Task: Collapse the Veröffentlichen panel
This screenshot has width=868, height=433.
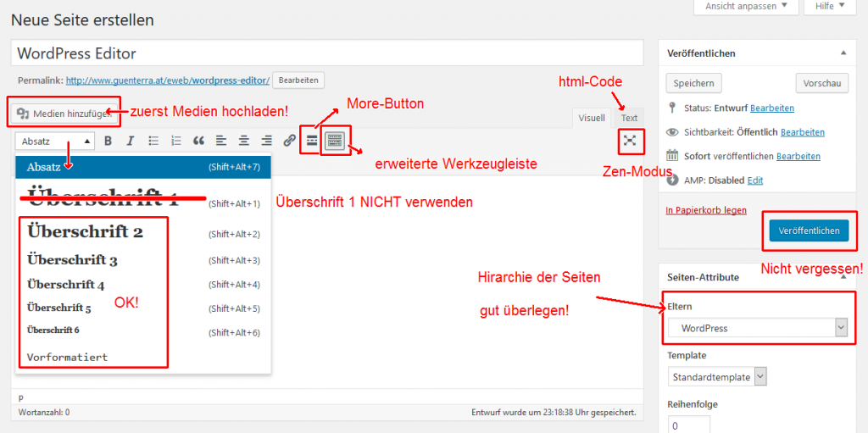Action: pyautogui.click(x=843, y=53)
